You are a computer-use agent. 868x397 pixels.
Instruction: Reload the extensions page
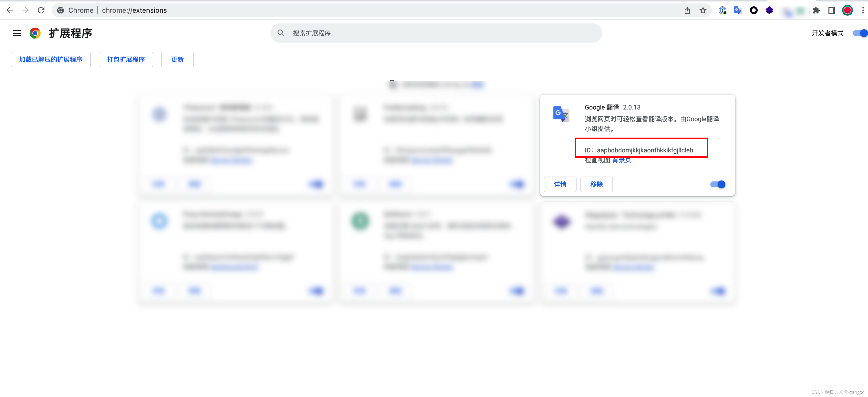coord(41,10)
